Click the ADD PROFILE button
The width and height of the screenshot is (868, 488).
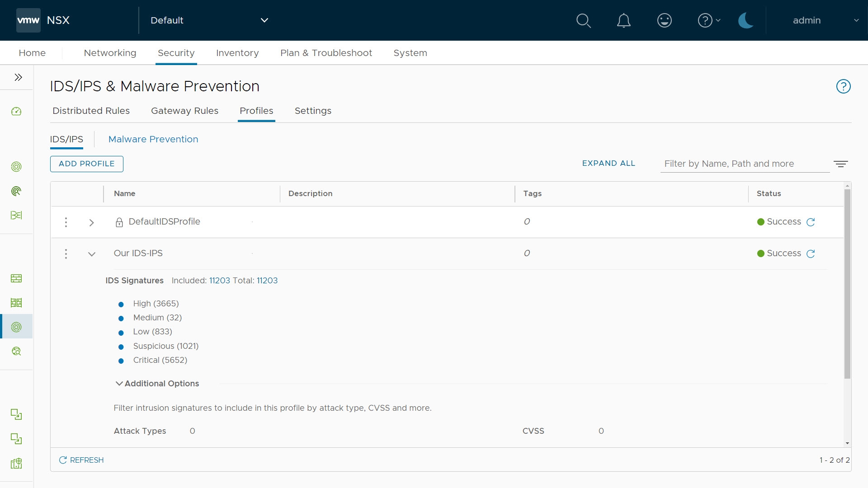pos(86,164)
